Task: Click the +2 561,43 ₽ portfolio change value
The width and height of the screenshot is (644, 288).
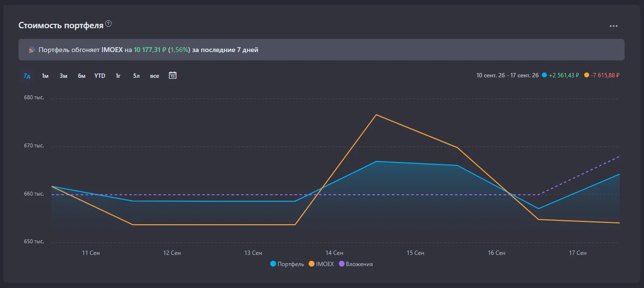Action: point(564,75)
